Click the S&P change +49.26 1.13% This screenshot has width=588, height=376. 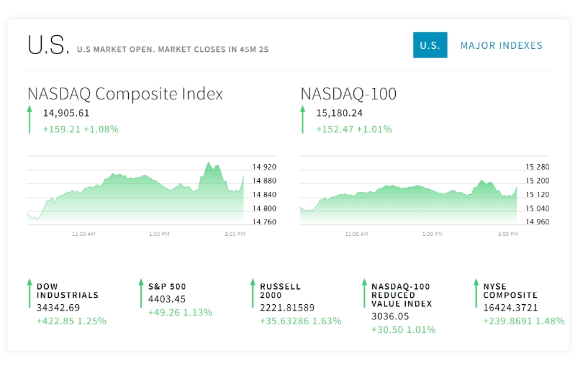[x=181, y=312]
